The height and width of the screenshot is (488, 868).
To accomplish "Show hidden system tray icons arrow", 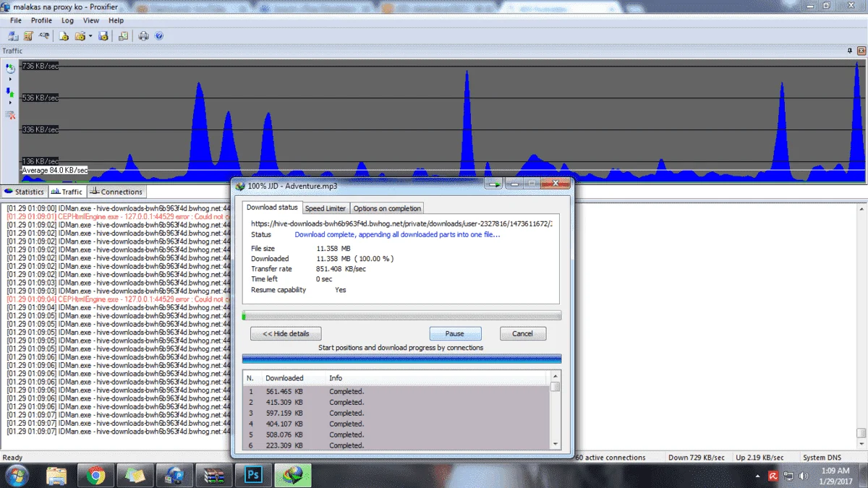I will [x=757, y=476].
